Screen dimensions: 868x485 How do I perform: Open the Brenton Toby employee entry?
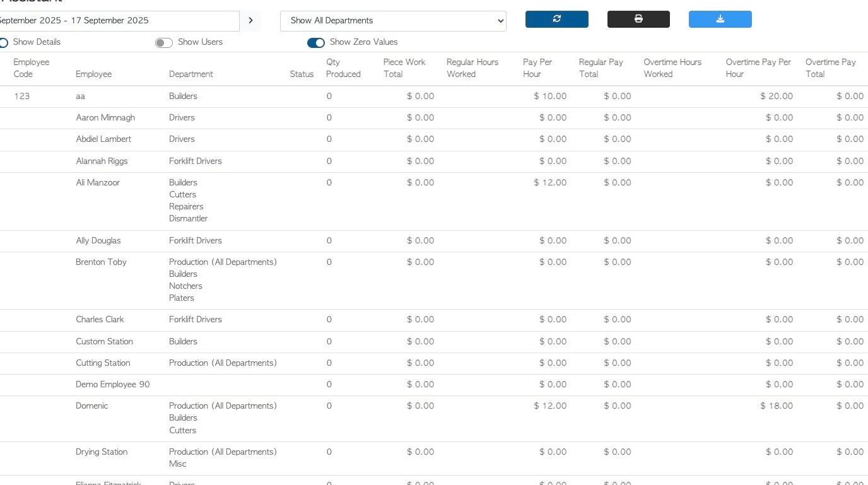click(101, 262)
